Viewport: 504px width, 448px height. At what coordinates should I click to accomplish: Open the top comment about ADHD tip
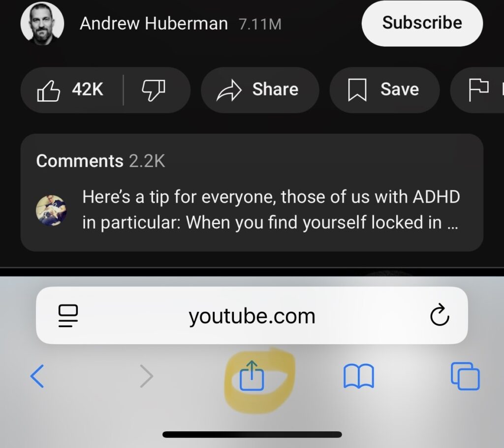click(x=271, y=209)
